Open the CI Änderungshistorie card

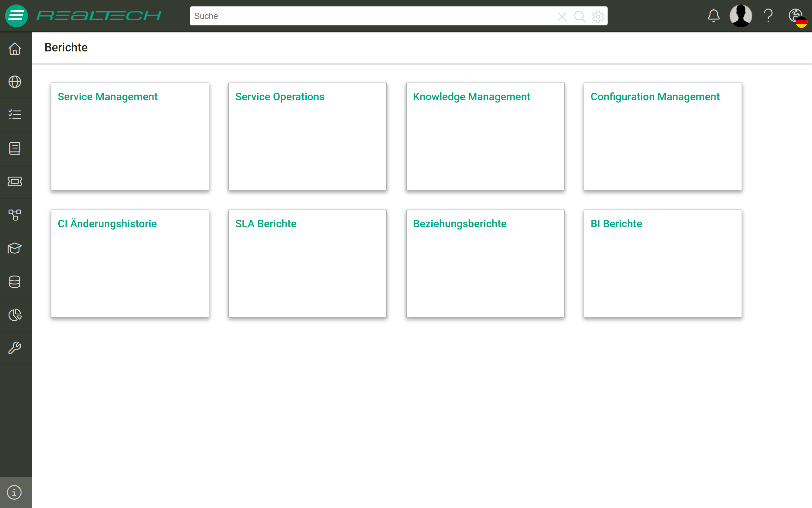coord(130,264)
